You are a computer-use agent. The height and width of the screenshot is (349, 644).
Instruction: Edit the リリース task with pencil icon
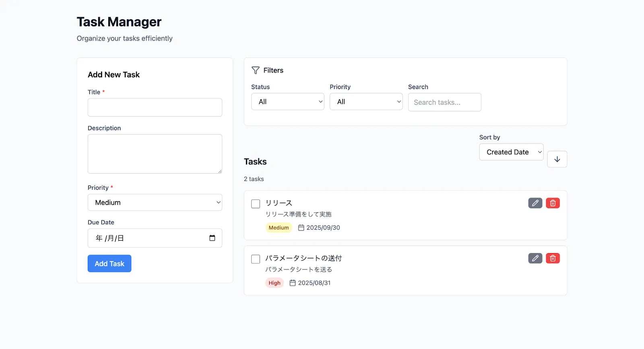click(x=535, y=203)
